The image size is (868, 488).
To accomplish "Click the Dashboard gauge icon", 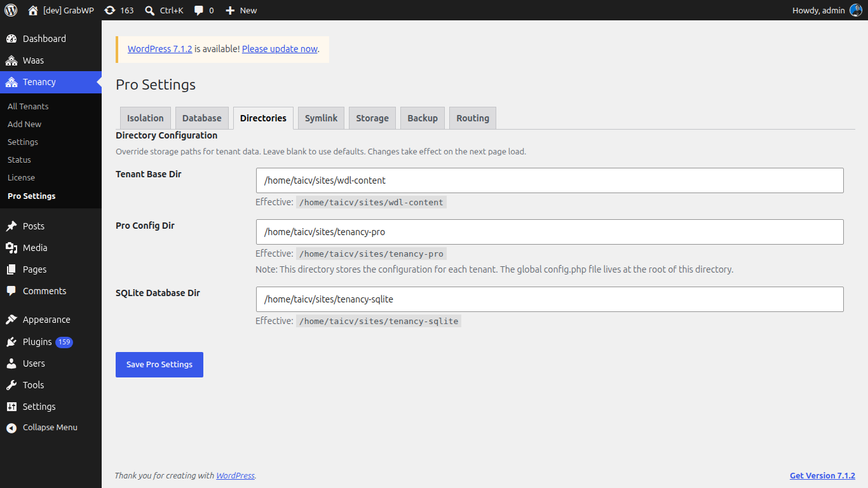I will (11, 39).
